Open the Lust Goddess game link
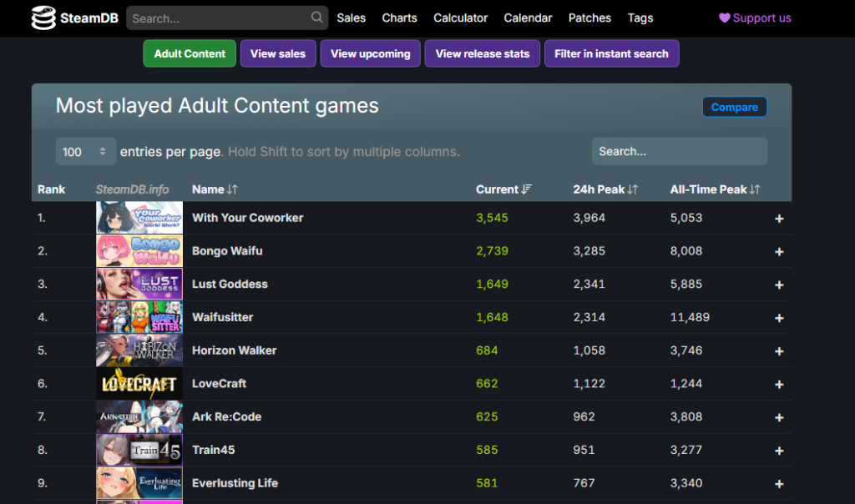Image resolution: width=855 pixels, height=504 pixels. pyautogui.click(x=230, y=285)
